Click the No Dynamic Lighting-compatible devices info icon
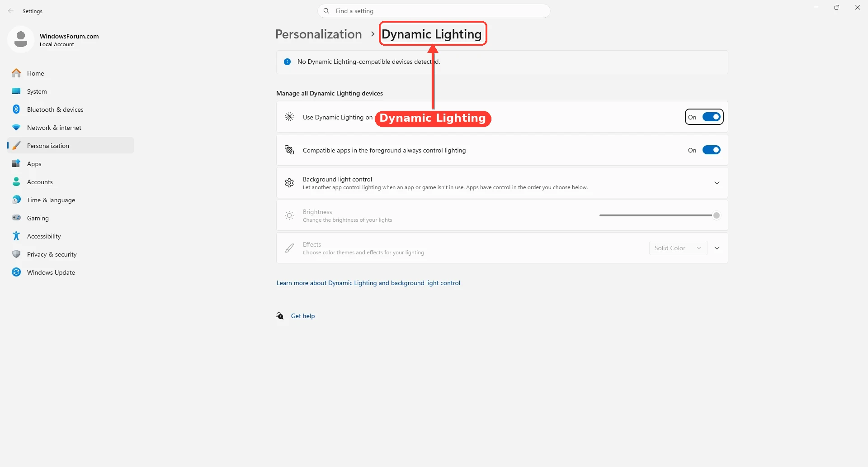 point(287,62)
